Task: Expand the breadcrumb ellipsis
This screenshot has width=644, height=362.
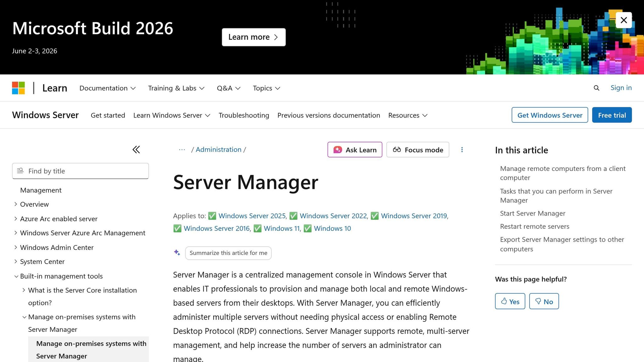Action: point(182,150)
